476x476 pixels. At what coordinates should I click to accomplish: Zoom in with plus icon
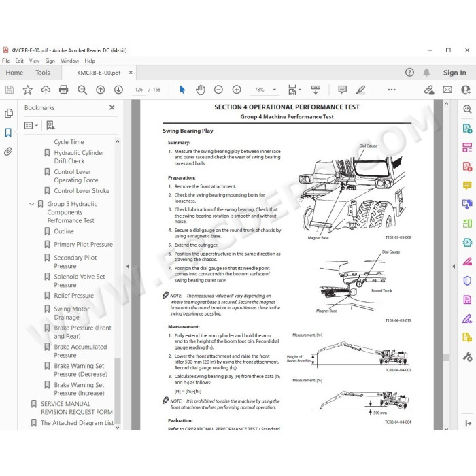click(237, 90)
